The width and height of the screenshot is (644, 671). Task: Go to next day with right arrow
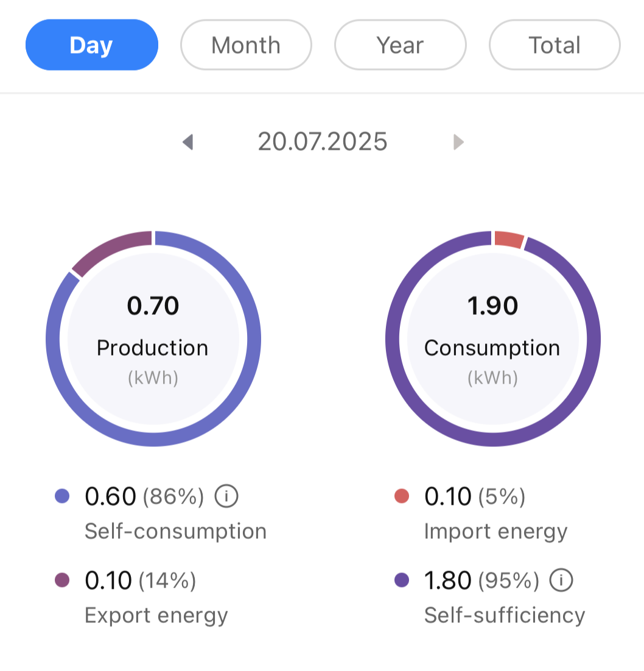(x=458, y=142)
